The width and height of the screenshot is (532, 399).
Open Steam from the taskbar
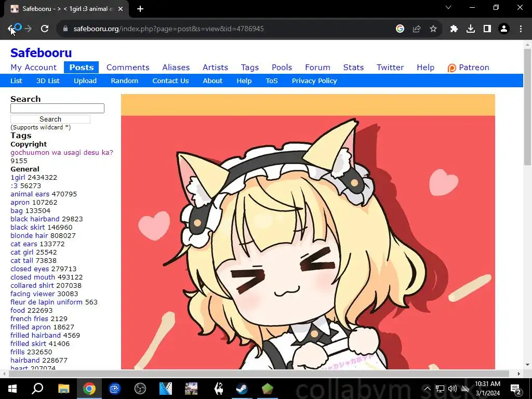(x=242, y=389)
